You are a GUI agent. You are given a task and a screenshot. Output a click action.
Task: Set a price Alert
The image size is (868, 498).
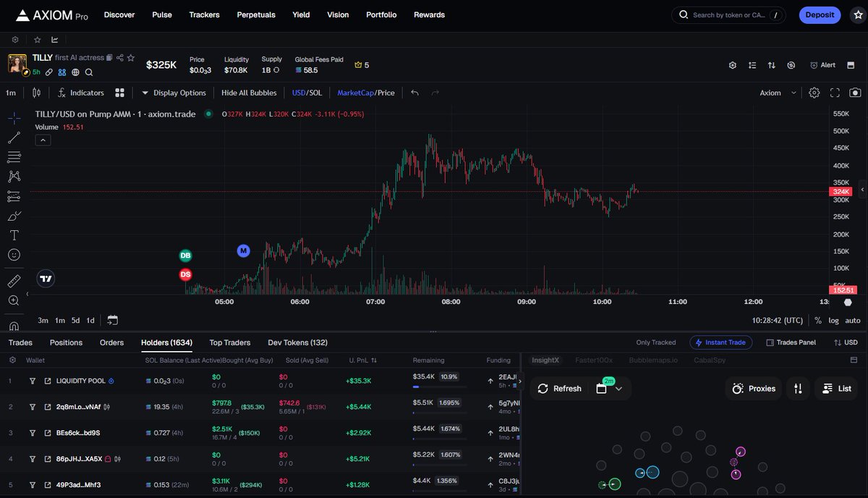822,65
